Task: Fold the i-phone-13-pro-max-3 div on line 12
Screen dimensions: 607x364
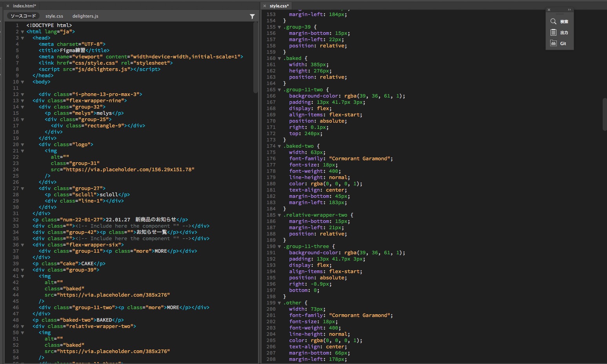Action: (x=22, y=94)
